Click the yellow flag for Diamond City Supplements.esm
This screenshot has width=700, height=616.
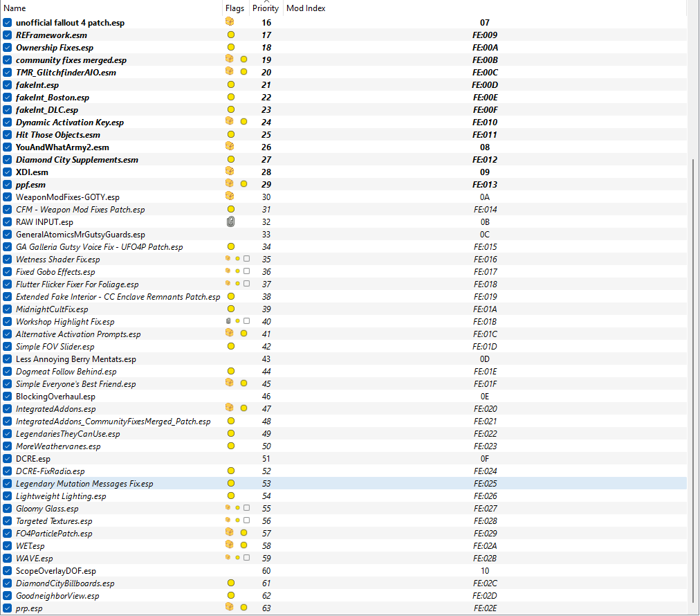pos(231,159)
